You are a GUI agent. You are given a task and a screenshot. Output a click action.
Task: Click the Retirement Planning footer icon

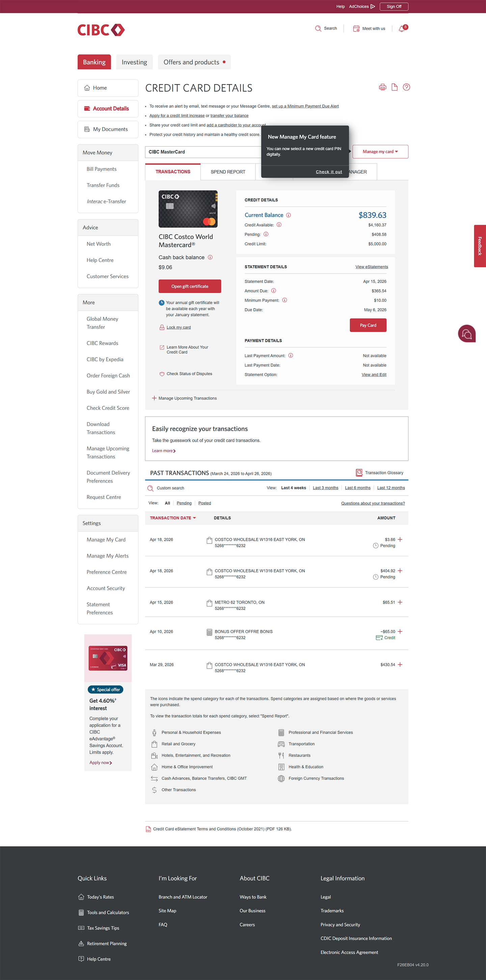point(81,944)
